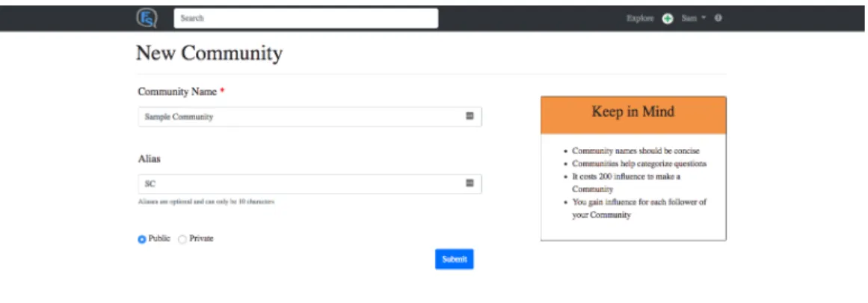868x303 pixels.
Task: Click autofill icon in Alias field
Action: tap(470, 183)
